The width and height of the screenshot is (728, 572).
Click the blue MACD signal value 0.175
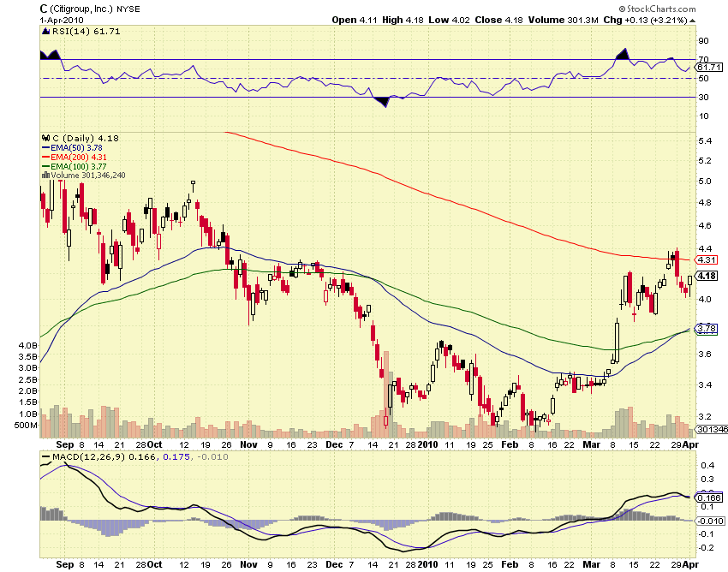coord(177,457)
